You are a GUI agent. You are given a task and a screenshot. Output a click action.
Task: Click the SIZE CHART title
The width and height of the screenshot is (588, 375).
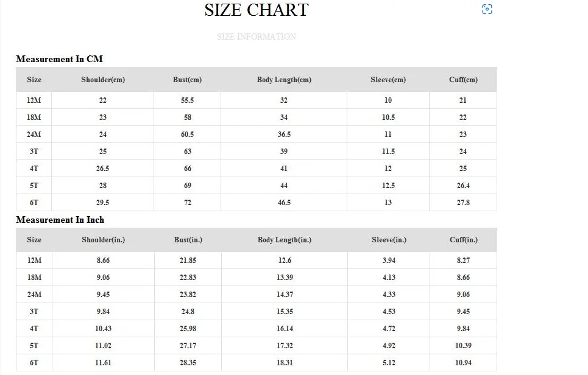tap(257, 10)
